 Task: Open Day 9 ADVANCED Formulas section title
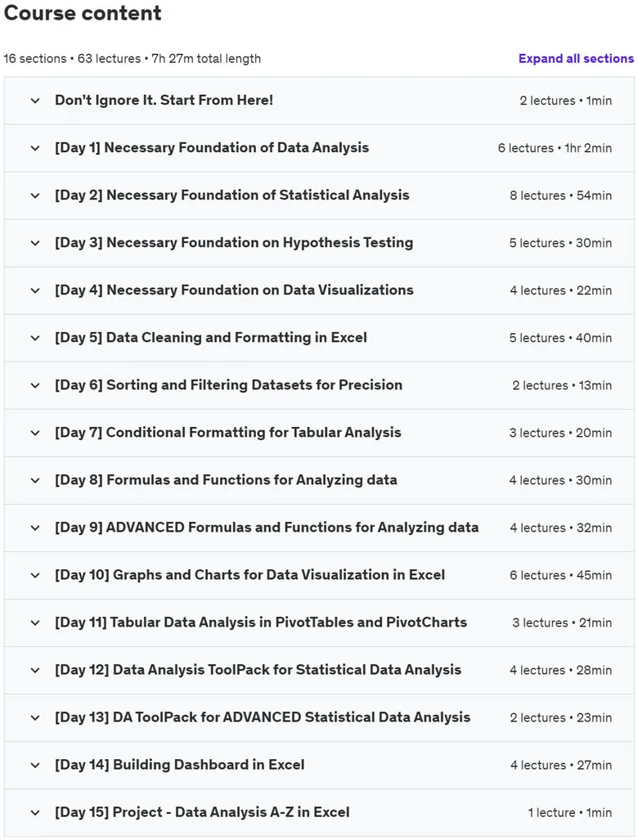[266, 528]
